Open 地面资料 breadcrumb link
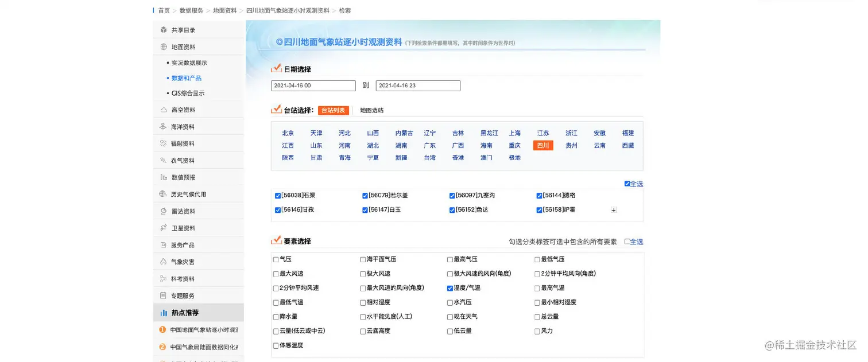Image resolution: width=868 pixels, height=362 pixels. pyautogui.click(x=224, y=10)
